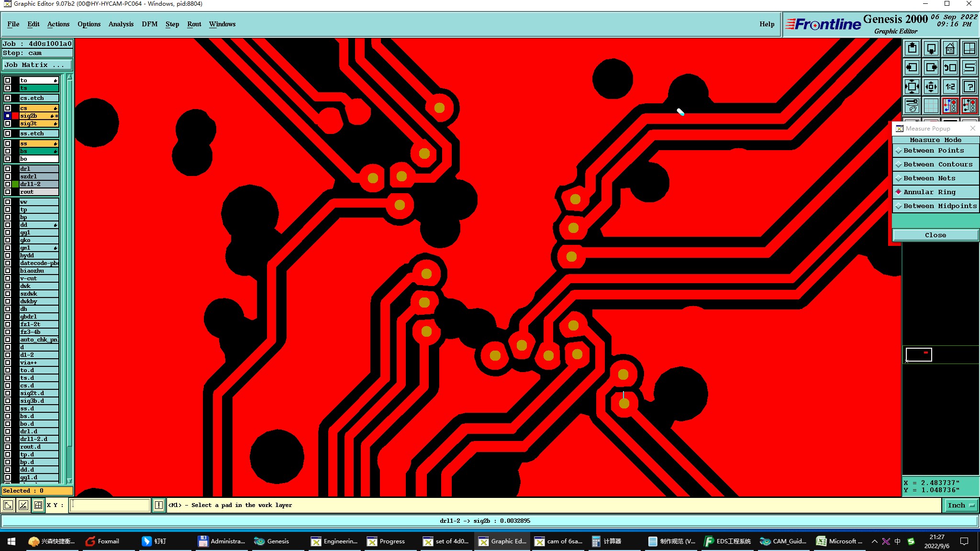This screenshot has height=551, width=980.
Task: Click the X Y coordinate input field
Action: (111, 505)
